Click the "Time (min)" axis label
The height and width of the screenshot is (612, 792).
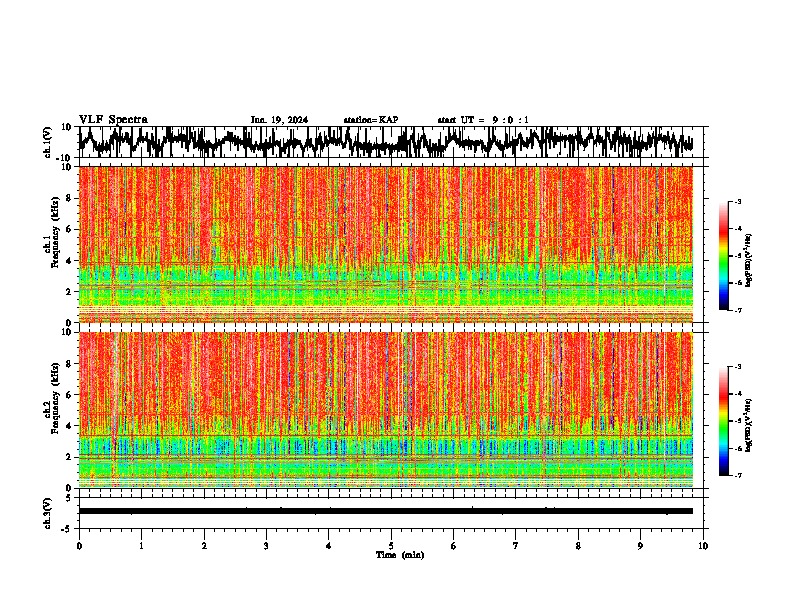coord(400,555)
